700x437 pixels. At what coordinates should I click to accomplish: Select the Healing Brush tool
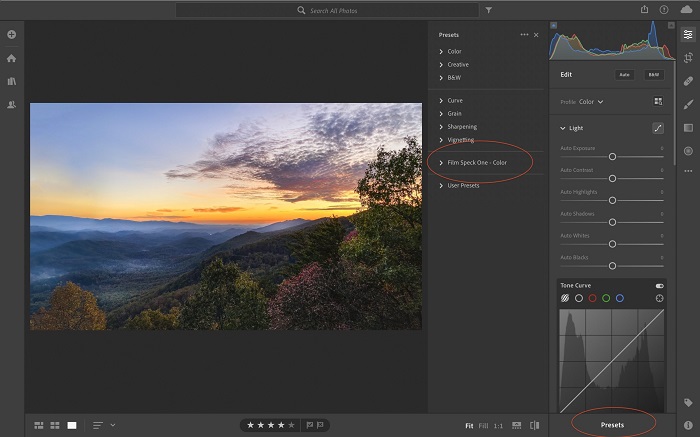click(688, 81)
